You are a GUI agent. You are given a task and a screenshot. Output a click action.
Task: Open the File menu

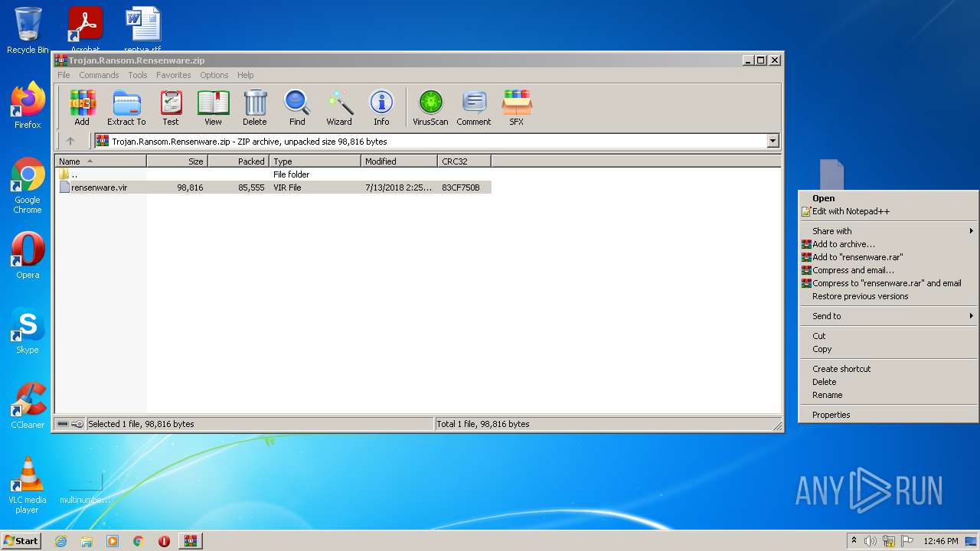64,75
